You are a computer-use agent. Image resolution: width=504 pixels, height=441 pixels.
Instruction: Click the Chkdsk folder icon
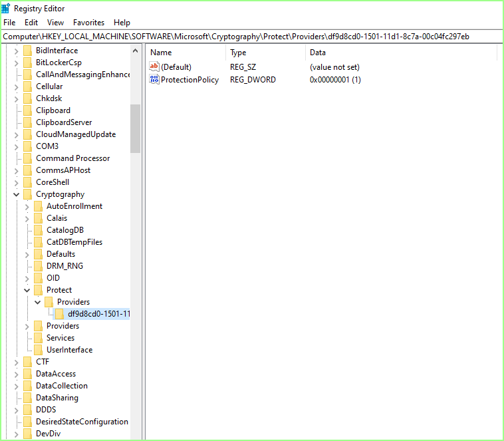(28, 98)
